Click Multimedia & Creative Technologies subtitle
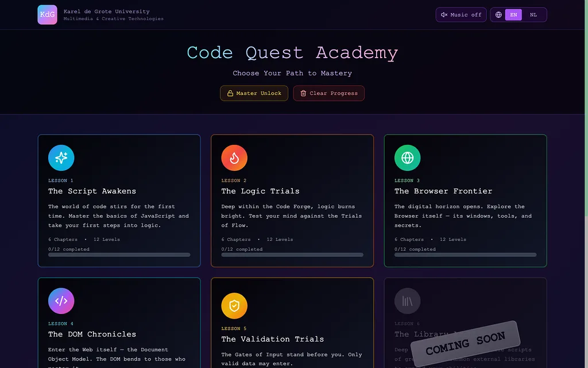The width and height of the screenshot is (588, 368). coord(113,19)
